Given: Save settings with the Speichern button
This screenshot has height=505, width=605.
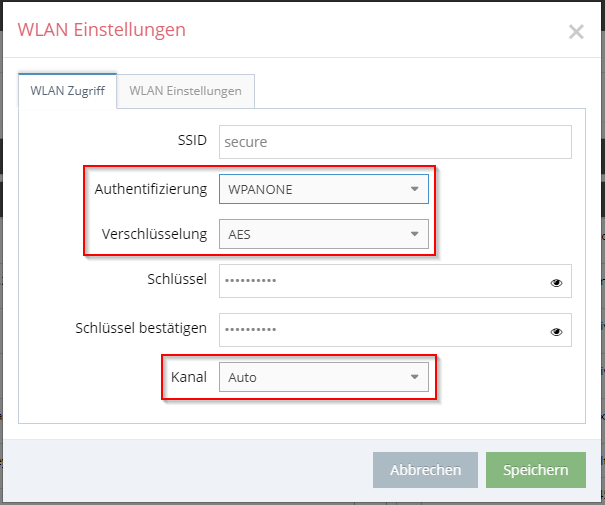Looking at the screenshot, I should coord(536,470).
